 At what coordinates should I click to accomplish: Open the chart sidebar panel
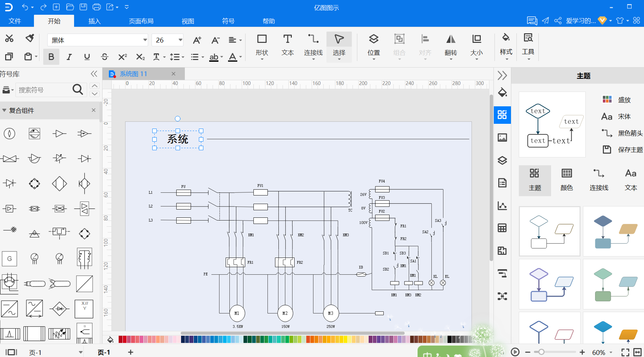[502, 205]
